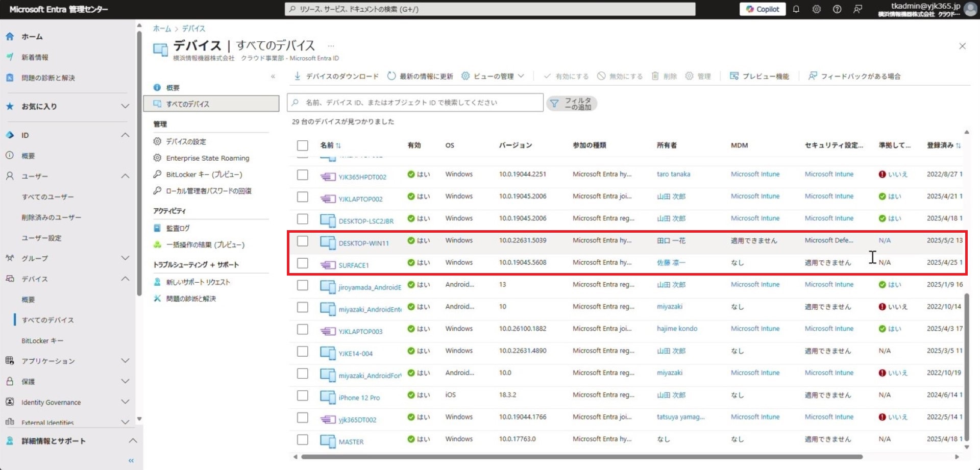Check the MASTER row checkbox
Viewport: 980px width, 470px height.
(x=303, y=440)
